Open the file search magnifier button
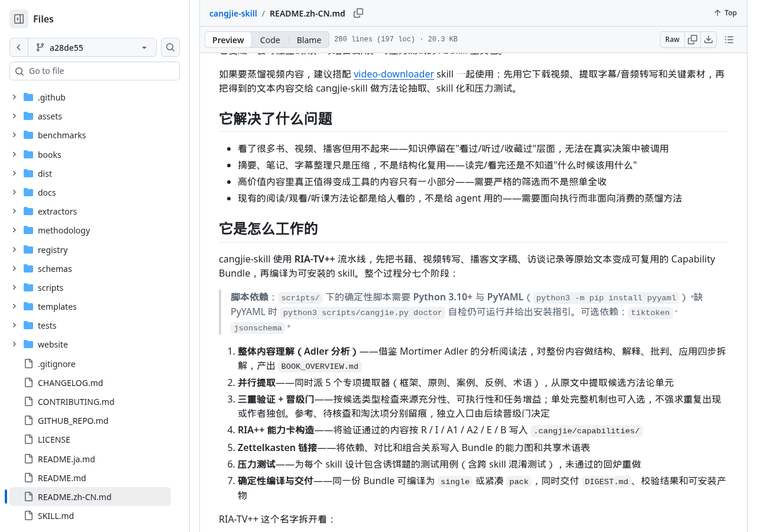This screenshot has height=532, width=757. coord(170,47)
